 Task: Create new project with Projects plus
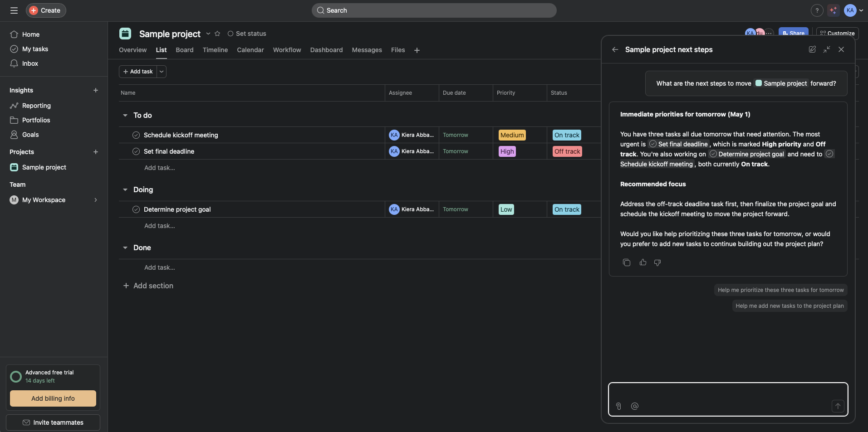point(96,152)
